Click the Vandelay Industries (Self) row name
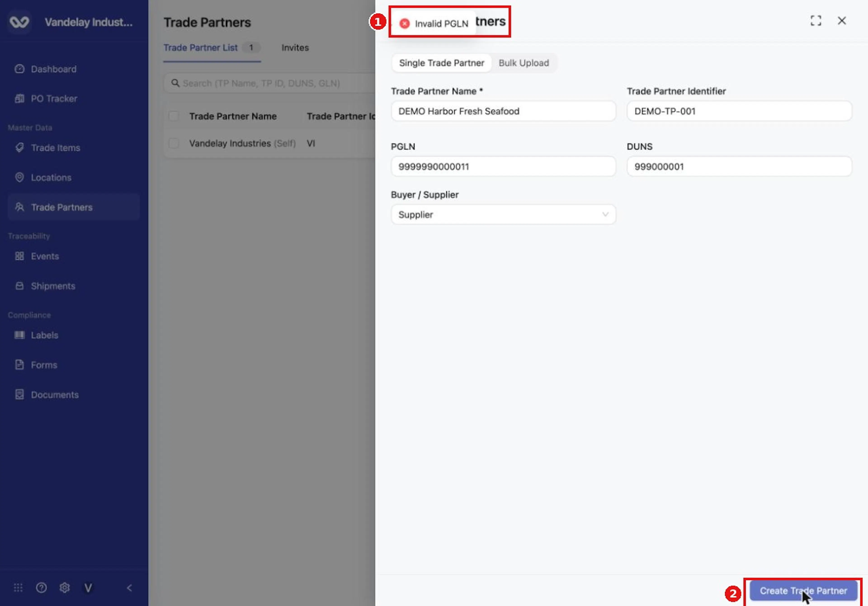 point(242,143)
